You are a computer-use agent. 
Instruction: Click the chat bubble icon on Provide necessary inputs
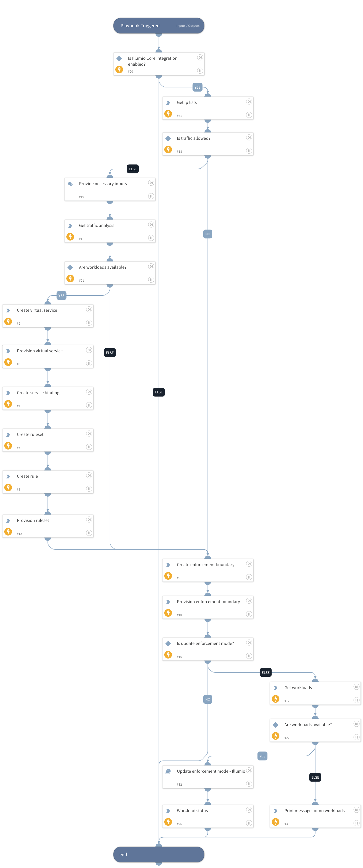coord(70,184)
